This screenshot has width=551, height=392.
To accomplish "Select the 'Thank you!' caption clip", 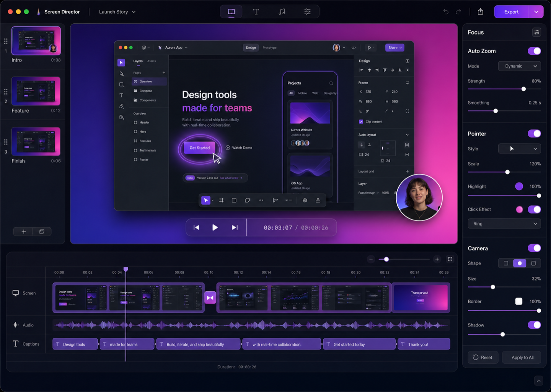I will coord(424,344).
